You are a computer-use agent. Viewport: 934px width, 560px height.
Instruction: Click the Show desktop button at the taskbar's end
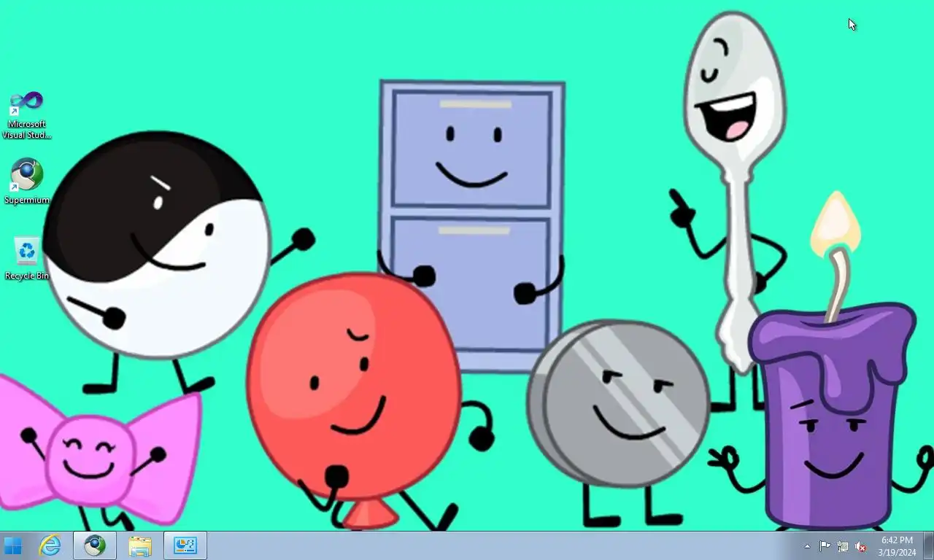click(x=928, y=546)
